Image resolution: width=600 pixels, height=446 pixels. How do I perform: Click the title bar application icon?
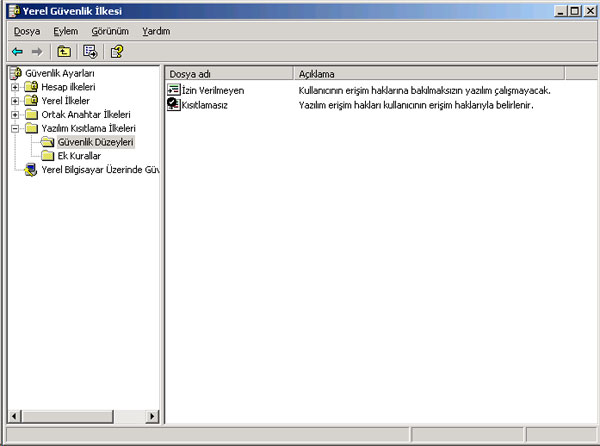tap(15, 11)
